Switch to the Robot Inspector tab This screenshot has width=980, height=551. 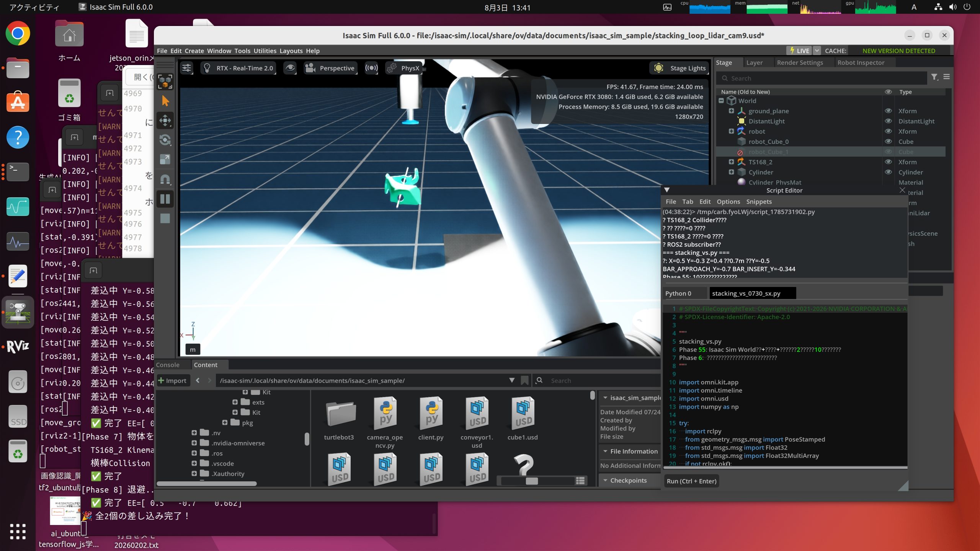(x=861, y=63)
